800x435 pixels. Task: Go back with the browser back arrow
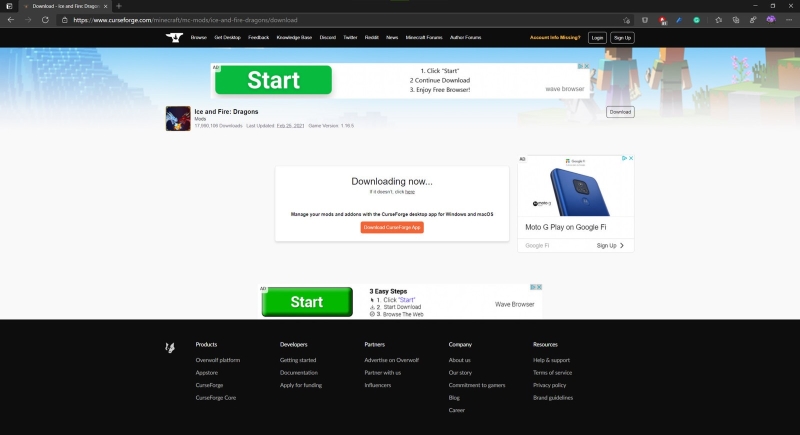pyautogui.click(x=11, y=20)
